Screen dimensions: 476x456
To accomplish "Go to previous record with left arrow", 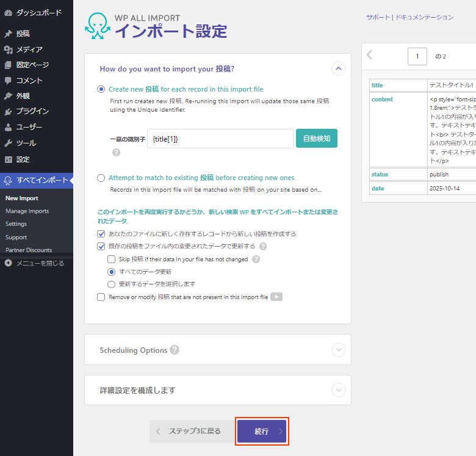I will point(369,56).
